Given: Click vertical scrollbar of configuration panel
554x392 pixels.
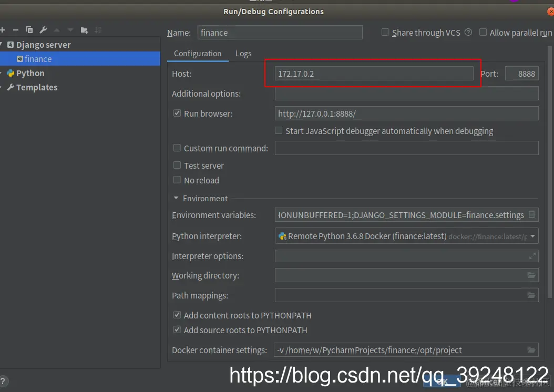Looking at the screenshot, I should tap(549, 172).
